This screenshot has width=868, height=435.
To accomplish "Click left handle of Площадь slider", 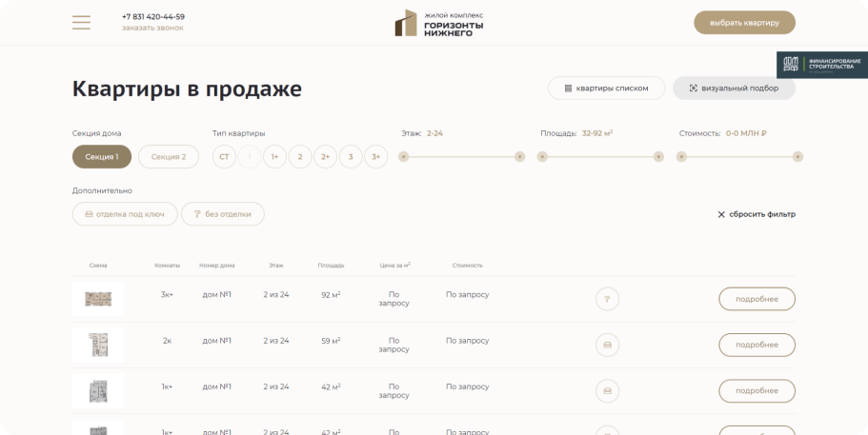I will point(542,157).
